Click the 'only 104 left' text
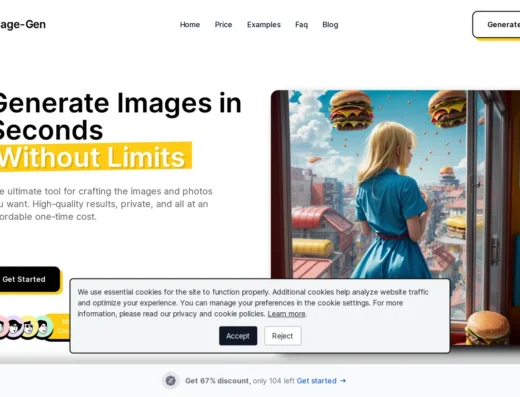Screen dimensions: 520x397 274,381
